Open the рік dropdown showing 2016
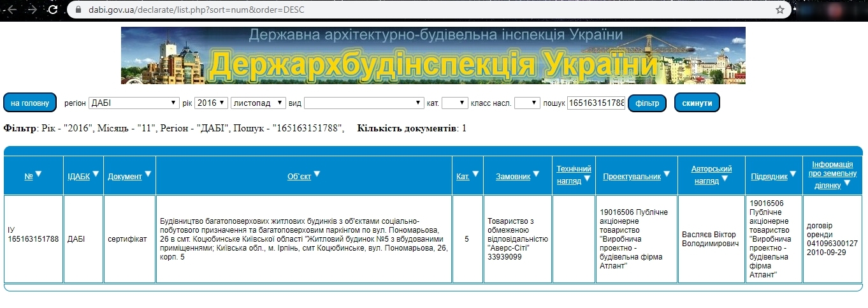 coord(211,103)
